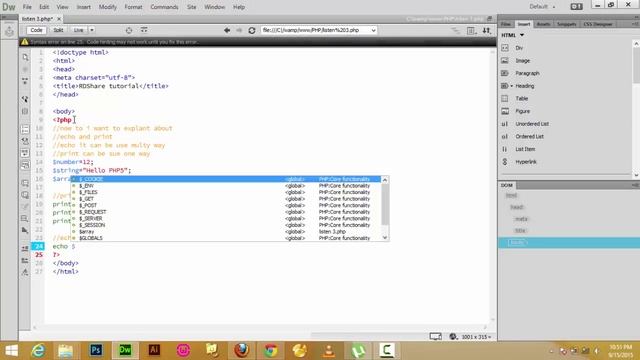Open Firefox from the taskbar

coord(241,350)
